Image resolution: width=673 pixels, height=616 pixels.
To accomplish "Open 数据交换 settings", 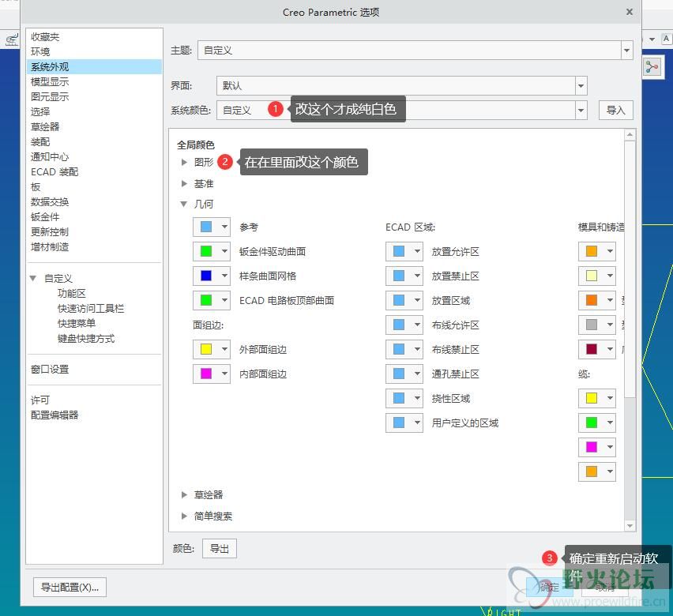I will pyautogui.click(x=50, y=202).
